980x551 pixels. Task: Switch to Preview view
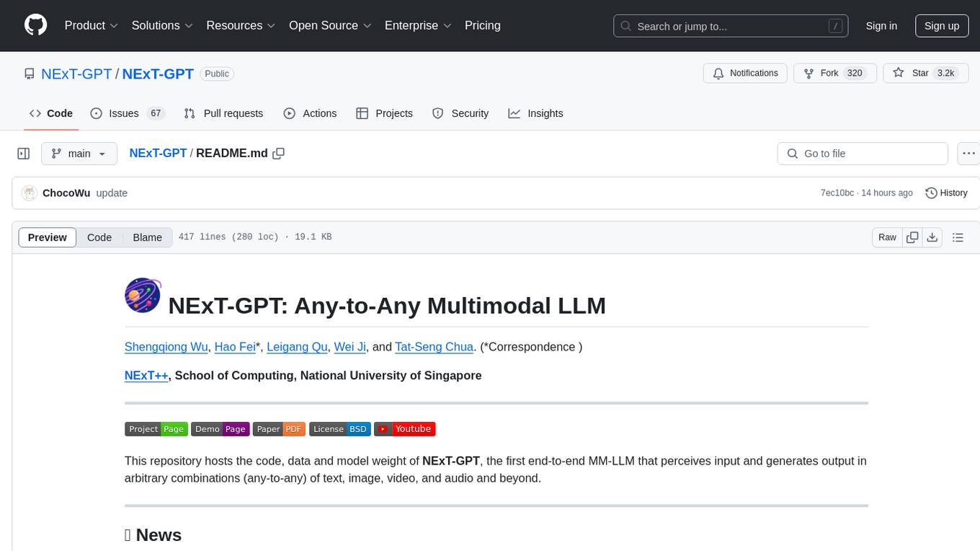(x=48, y=237)
